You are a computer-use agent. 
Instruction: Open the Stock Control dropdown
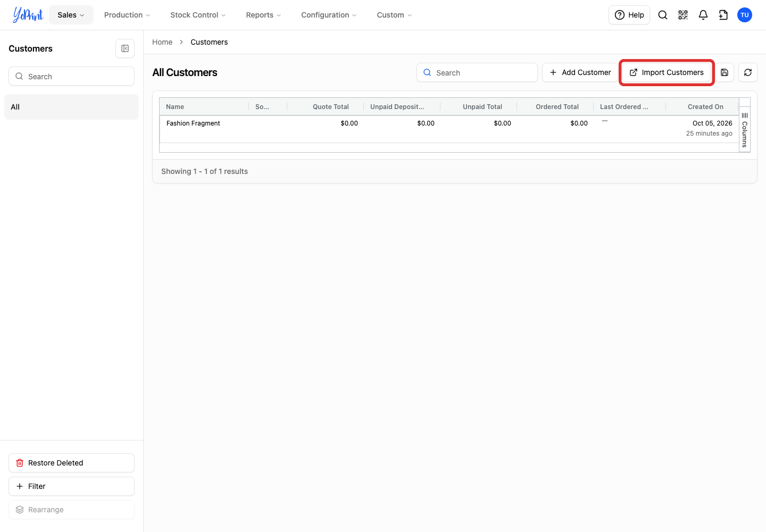(x=198, y=15)
